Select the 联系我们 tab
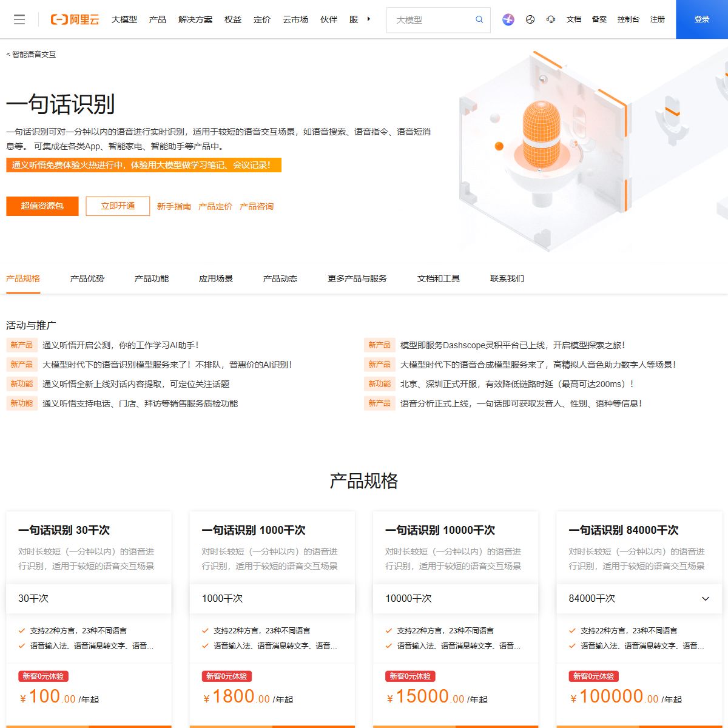Viewport: 728px width, 728px height. pyautogui.click(x=507, y=278)
